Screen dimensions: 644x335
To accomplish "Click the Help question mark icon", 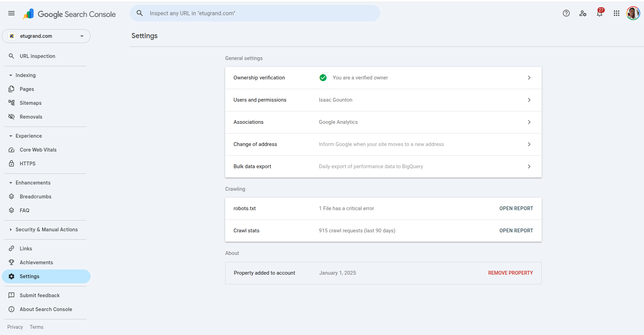I will click(x=566, y=14).
